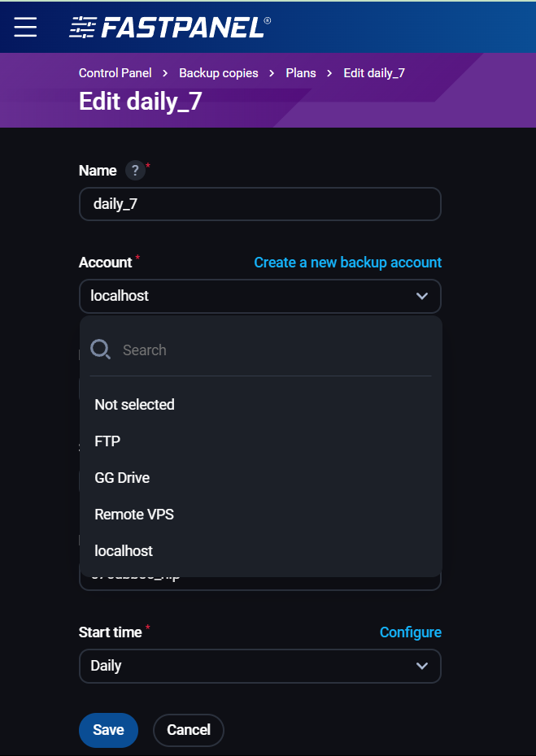The width and height of the screenshot is (536, 756).
Task: Save the backup plan
Action: pos(108,729)
